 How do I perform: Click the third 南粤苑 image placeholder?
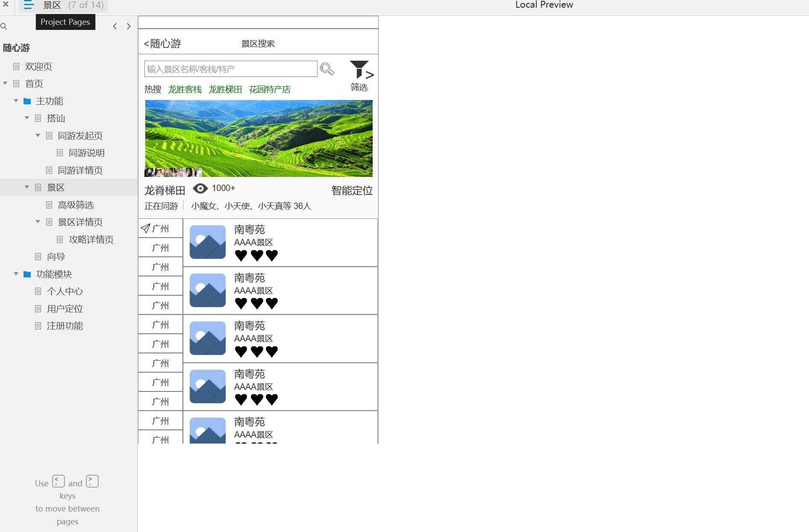click(x=208, y=338)
